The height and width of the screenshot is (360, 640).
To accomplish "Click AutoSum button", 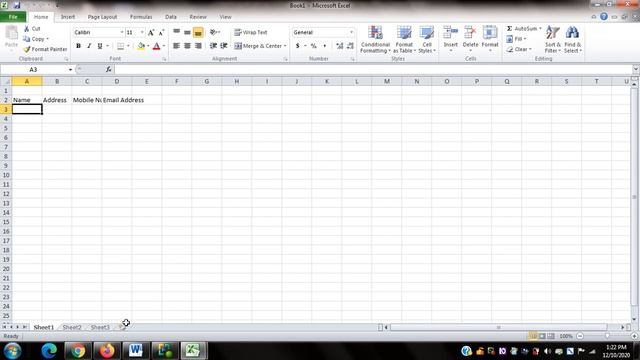I will pyautogui.click(x=521, y=29).
